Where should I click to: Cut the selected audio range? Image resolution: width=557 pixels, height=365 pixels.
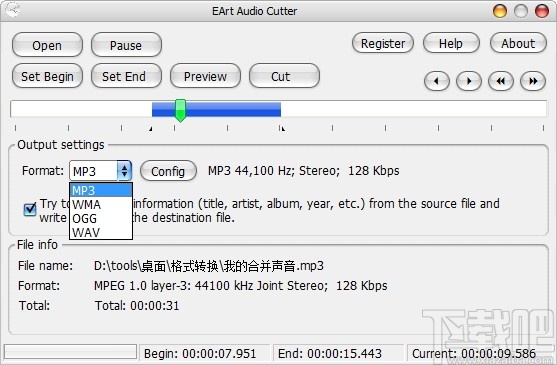click(284, 76)
